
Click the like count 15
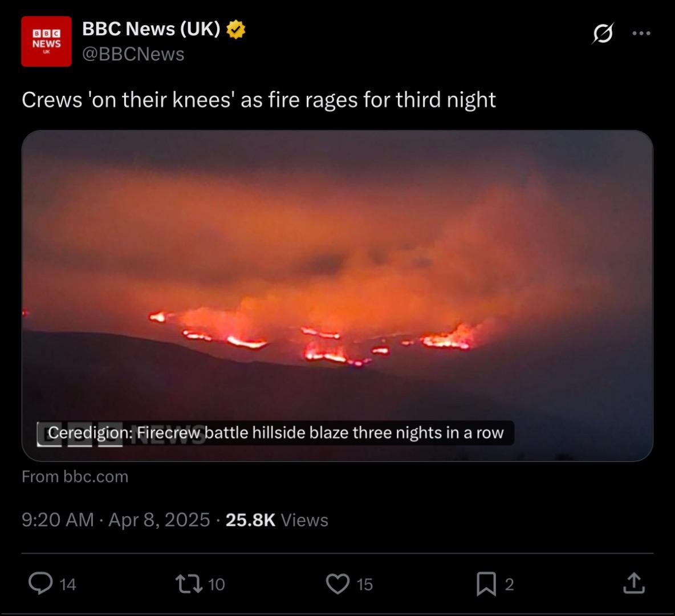click(365, 585)
